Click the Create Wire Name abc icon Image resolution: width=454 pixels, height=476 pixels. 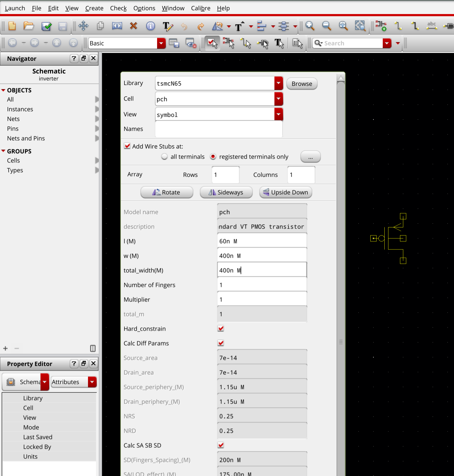432,26
